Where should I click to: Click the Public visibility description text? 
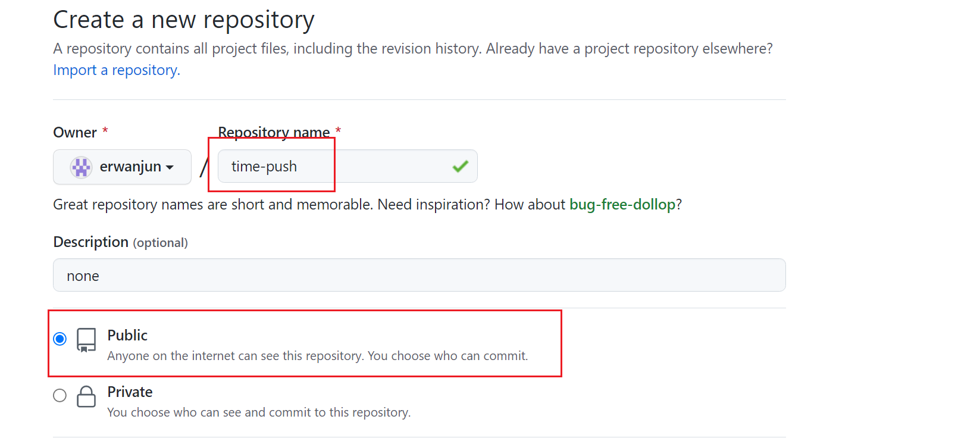coord(318,356)
